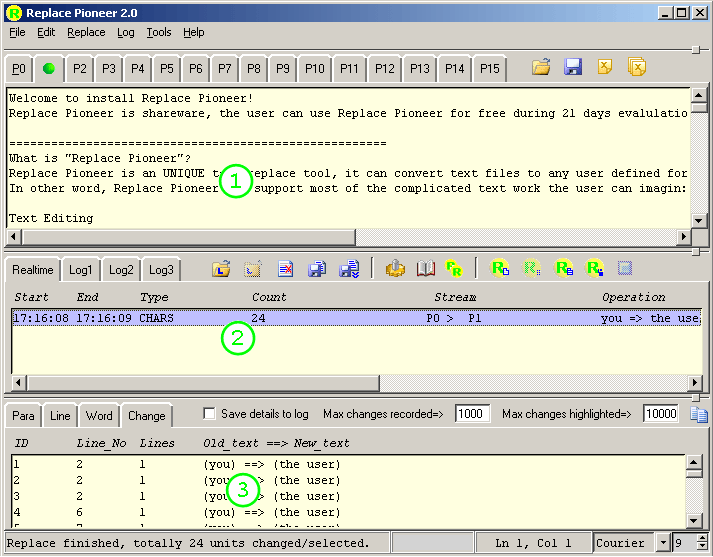Screen dimensions: 713x557
Task: Switch to the P15 tab
Action: point(490,69)
